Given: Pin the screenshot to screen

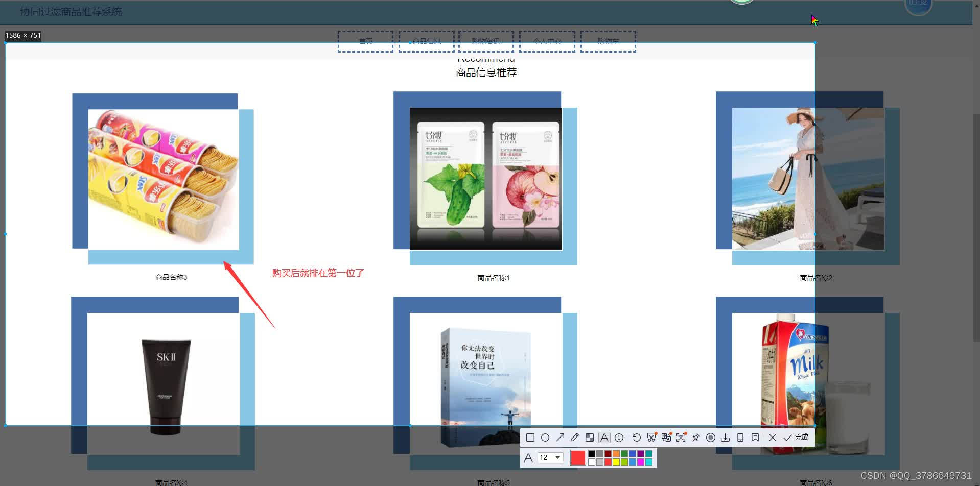Looking at the screenshot, I should (696, 438).
